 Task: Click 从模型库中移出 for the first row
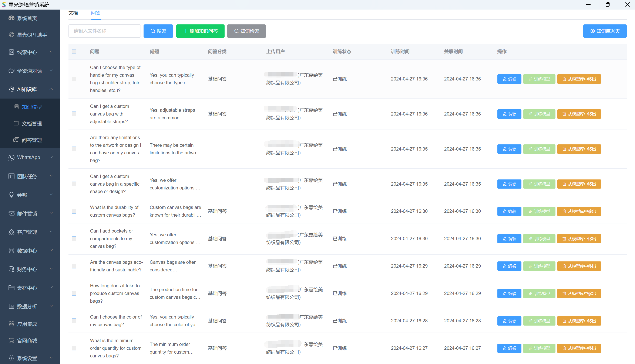579,79
